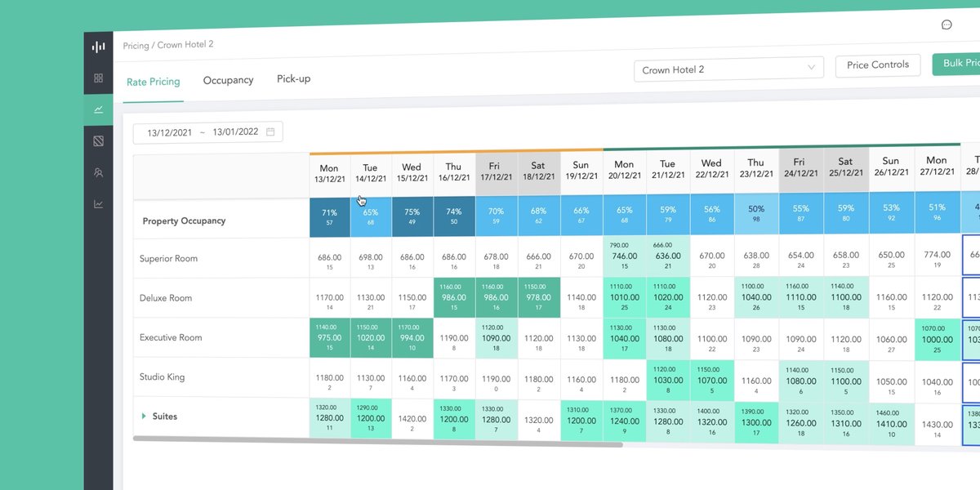Click the Executive Room 975.00 price cell
Viewport: 980px width, 490px height.
(329, 339)
